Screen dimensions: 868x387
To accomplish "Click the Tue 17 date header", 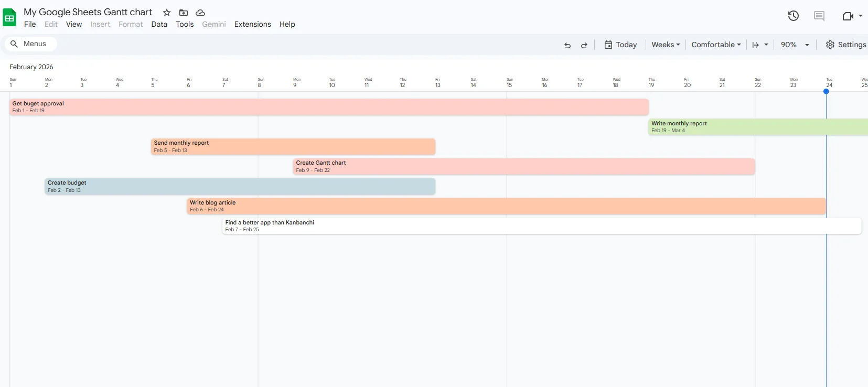I will coord(580,83).
